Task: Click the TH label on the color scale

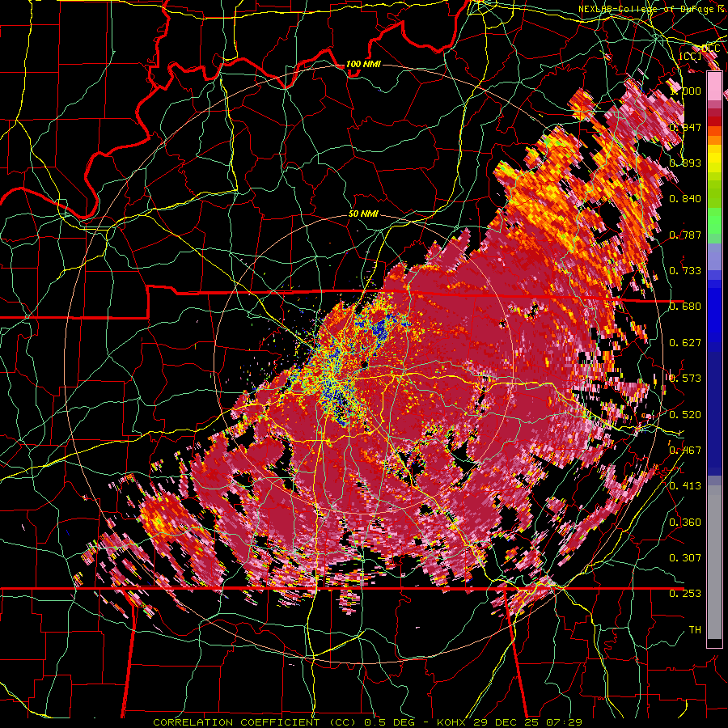Action: 695,630
